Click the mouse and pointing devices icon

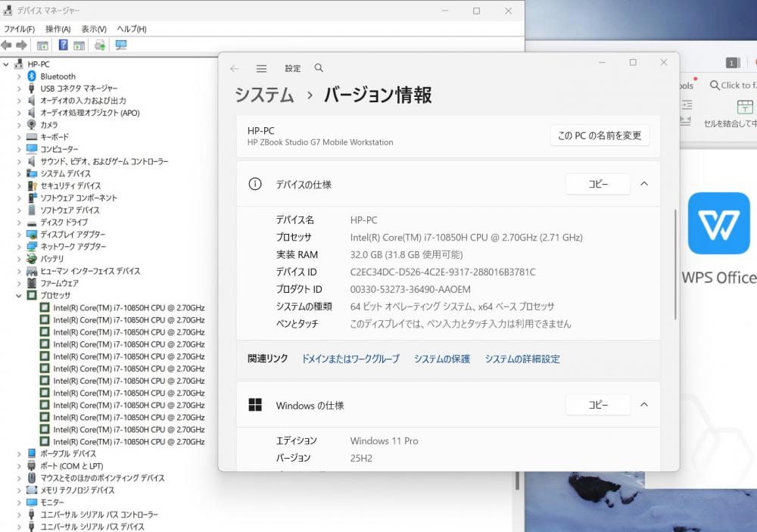point(32,478)
